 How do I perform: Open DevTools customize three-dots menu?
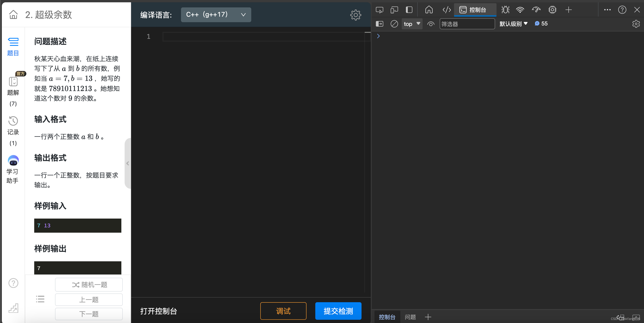coord(607,10)
